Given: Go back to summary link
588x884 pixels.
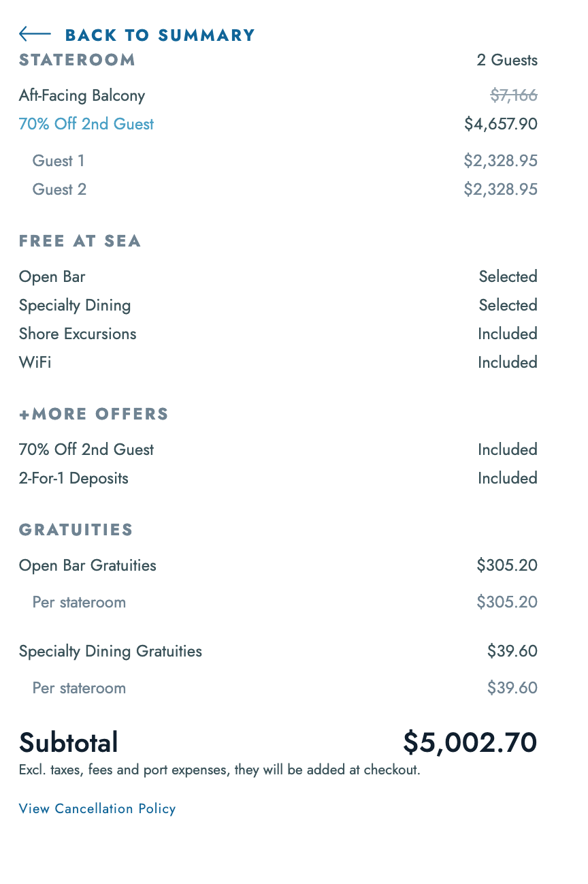Looking at the screenshot, I should click(x=159, y=35).
